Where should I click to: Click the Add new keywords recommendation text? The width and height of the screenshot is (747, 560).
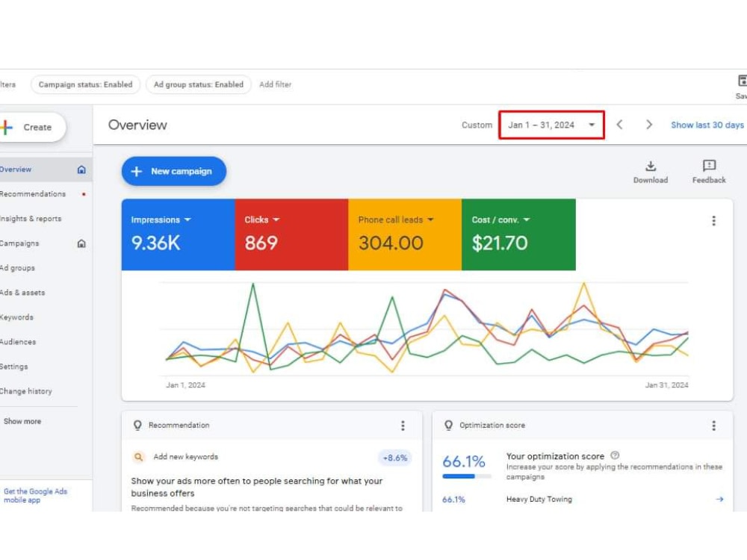(186, 457)
